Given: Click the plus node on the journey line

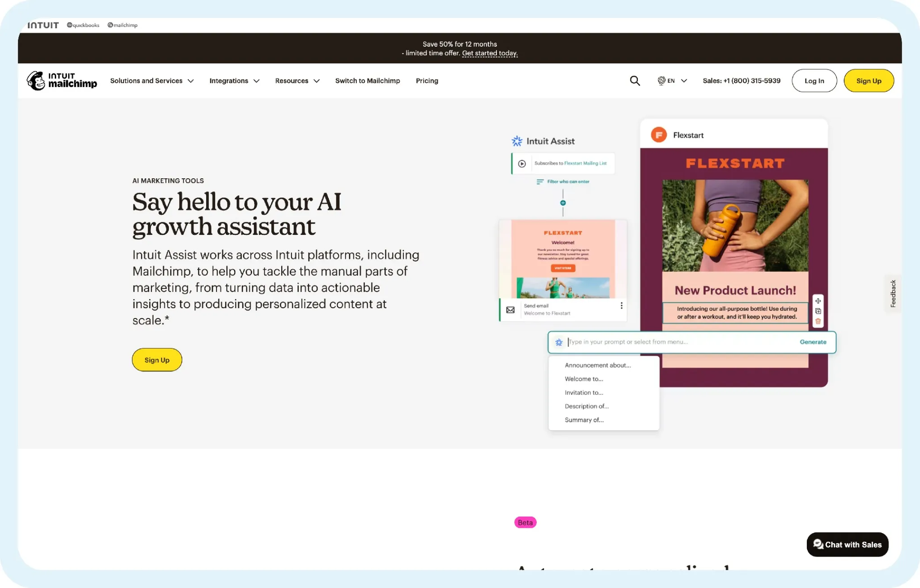Looking at the screenshot, I should click(563, 203).
